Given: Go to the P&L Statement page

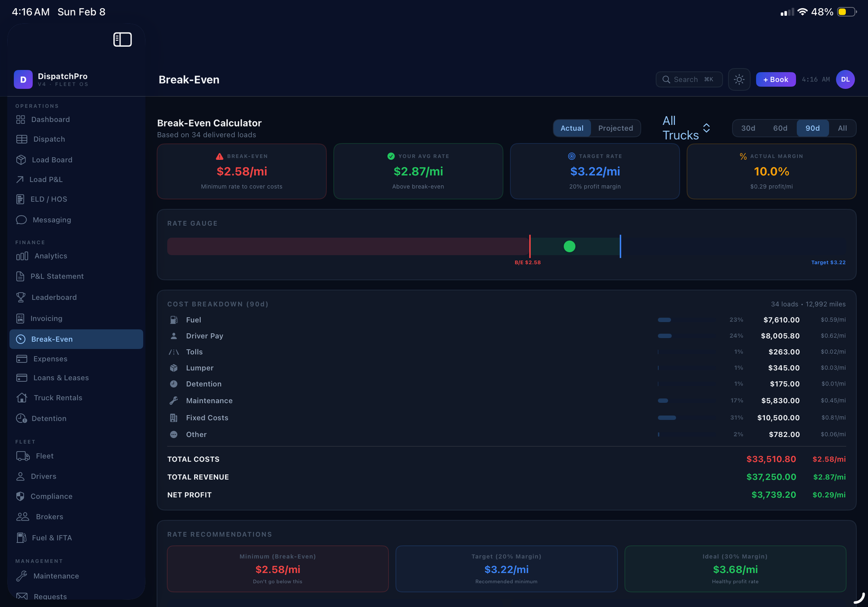Looking at the screenshot, I should (x=57, y=276).
